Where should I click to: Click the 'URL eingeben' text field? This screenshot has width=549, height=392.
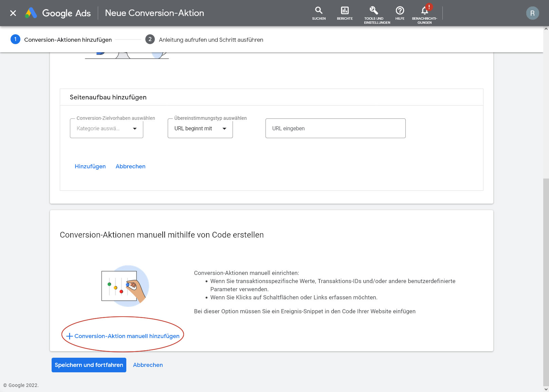click(335, 128)
